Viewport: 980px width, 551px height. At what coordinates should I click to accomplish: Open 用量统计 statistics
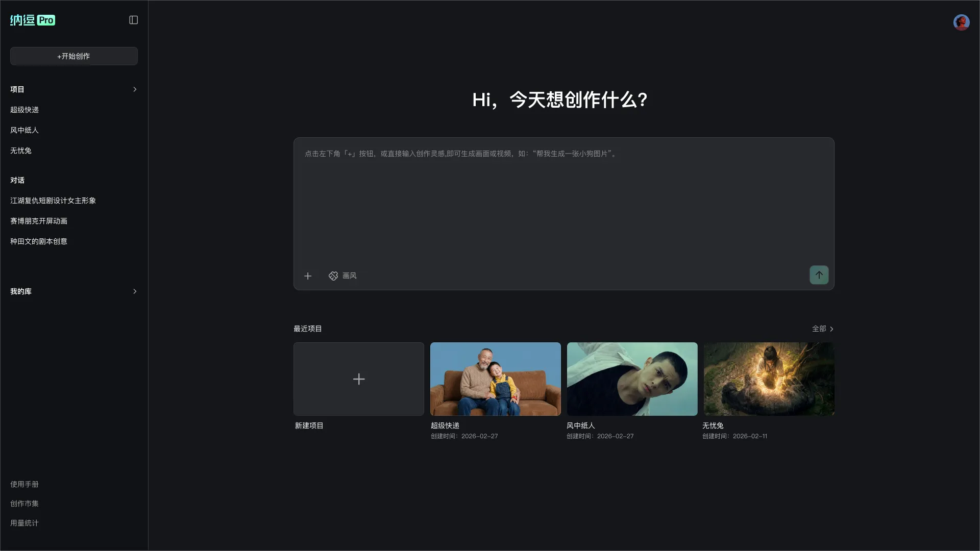pos(24,522)
